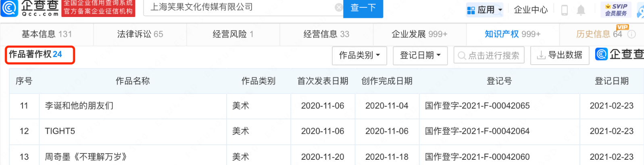Click the row number 11 cell

tap(24, 106)
